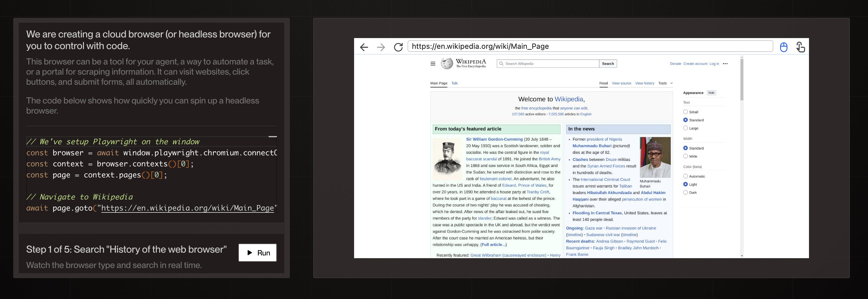Click the International Criminal Court link
This screenshot has width=868, height=299.
point(605,180)
